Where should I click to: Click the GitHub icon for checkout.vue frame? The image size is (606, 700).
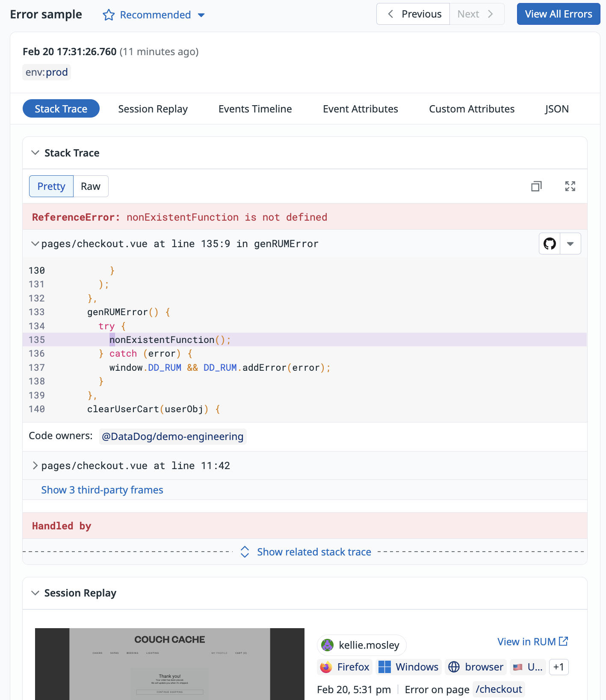pos(550,244)
